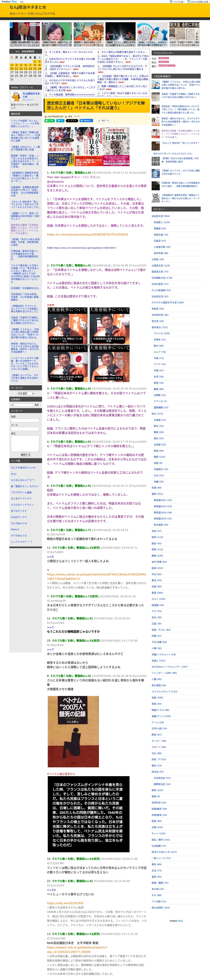
Task: Click the 拍手 clap button
Action: [x=104, y=121]
